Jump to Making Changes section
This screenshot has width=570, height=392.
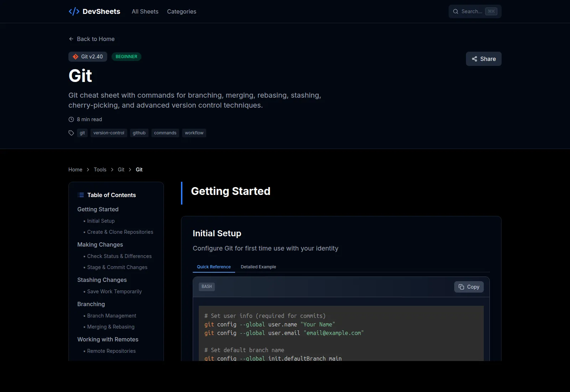click(x=100, y=244)
